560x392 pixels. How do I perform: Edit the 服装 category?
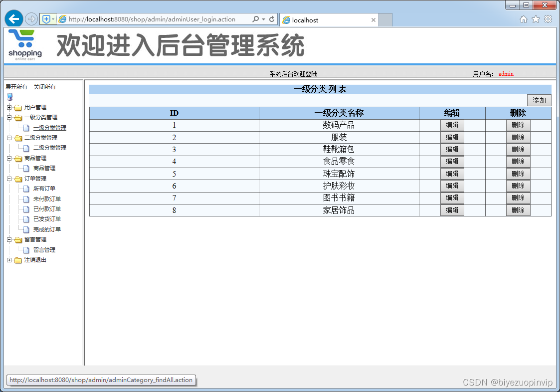pos(452,137)
